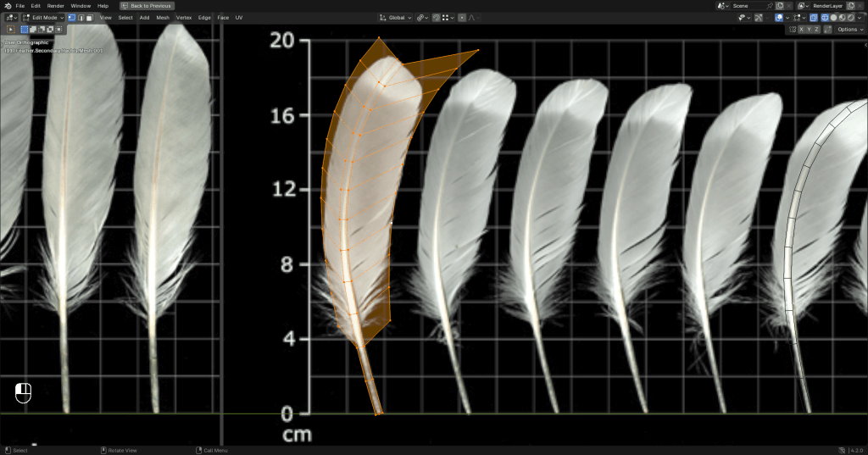Switch to vertex select mode

(71, 17)
